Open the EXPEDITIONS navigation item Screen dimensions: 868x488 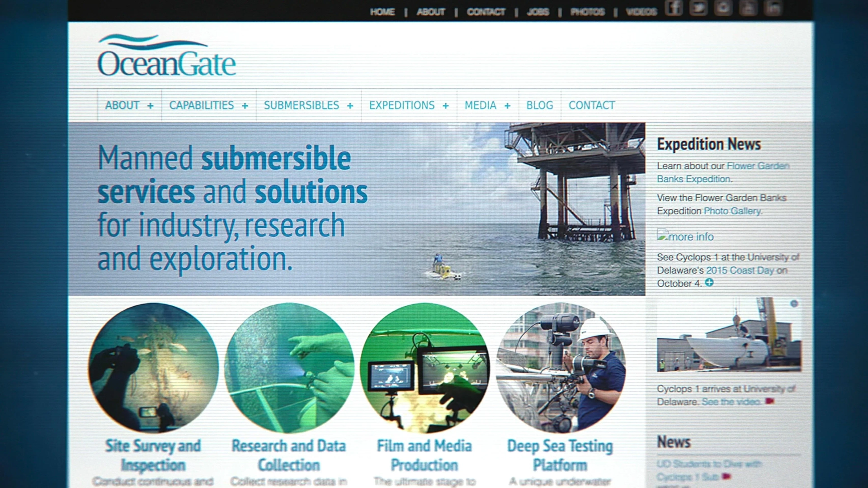click(402, 105)
